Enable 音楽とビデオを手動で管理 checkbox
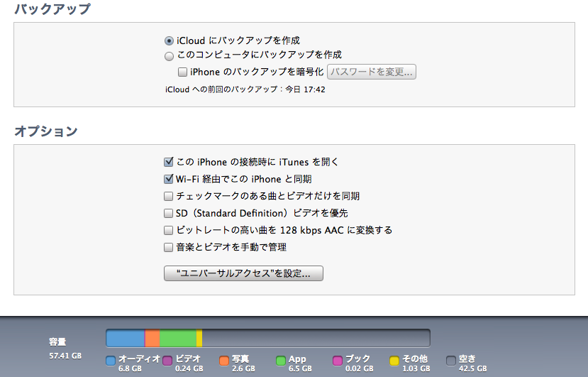This screenshot has height=377, width=588. 168,247
